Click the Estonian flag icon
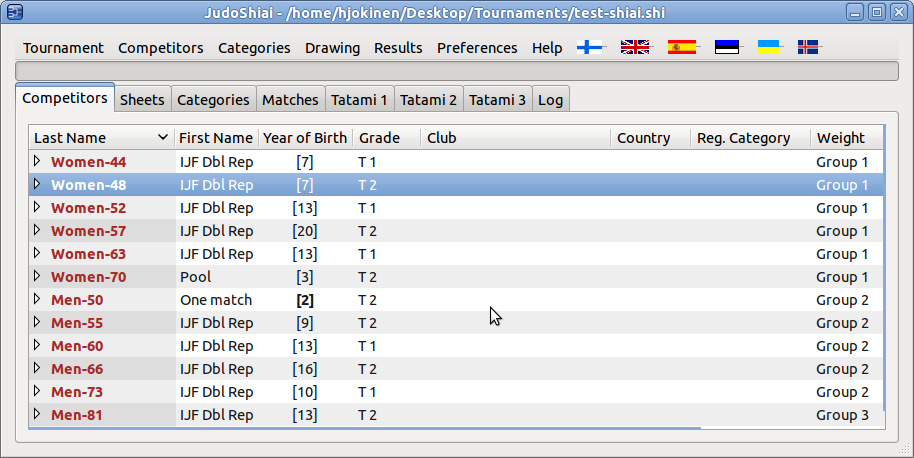Viewport: 914px width, 458px height. click(727, 47)
